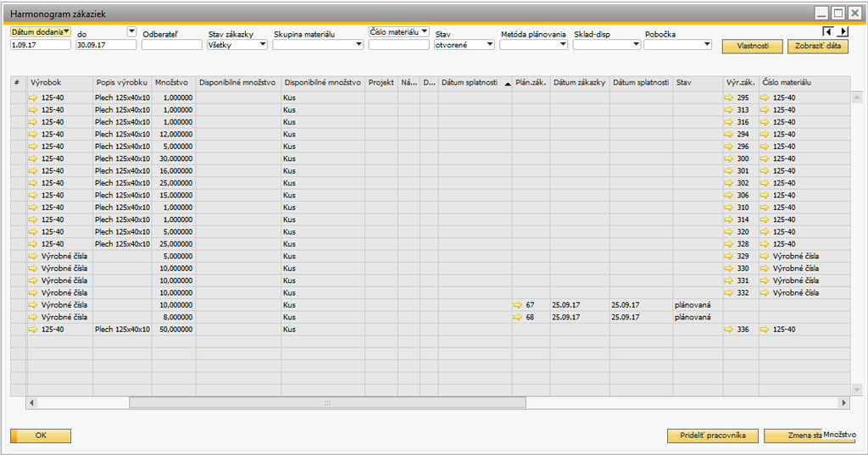868x455 pixels.
Task: Click the Zobraziť dáta button
Action: [817, 47]
